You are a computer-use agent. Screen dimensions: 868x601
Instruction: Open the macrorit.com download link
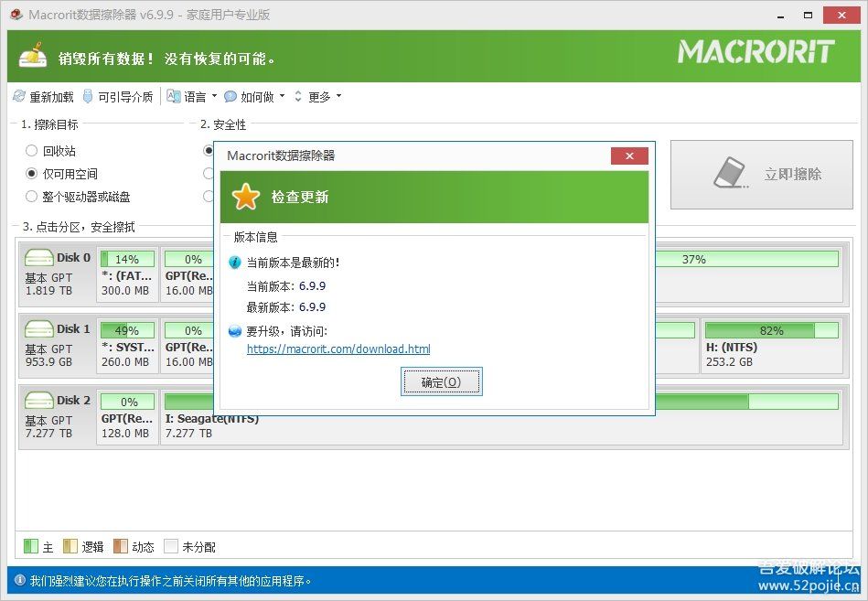coord(338,349)
